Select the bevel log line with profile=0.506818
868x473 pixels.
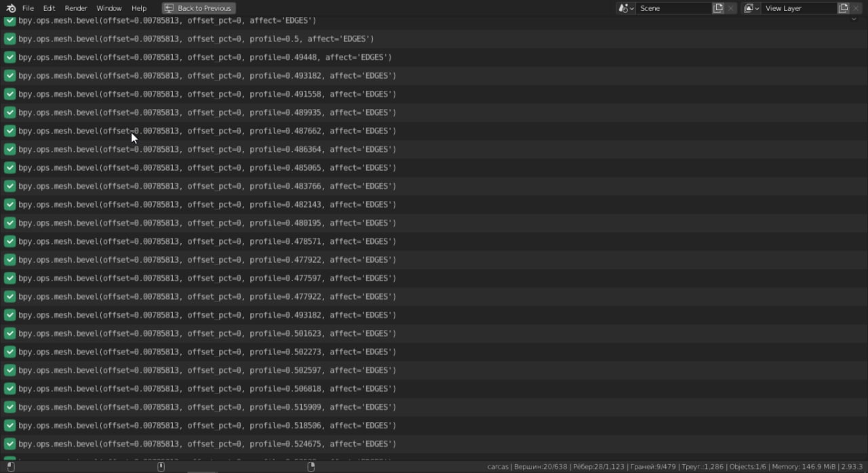pyautogui.click(x=207, y=388)
